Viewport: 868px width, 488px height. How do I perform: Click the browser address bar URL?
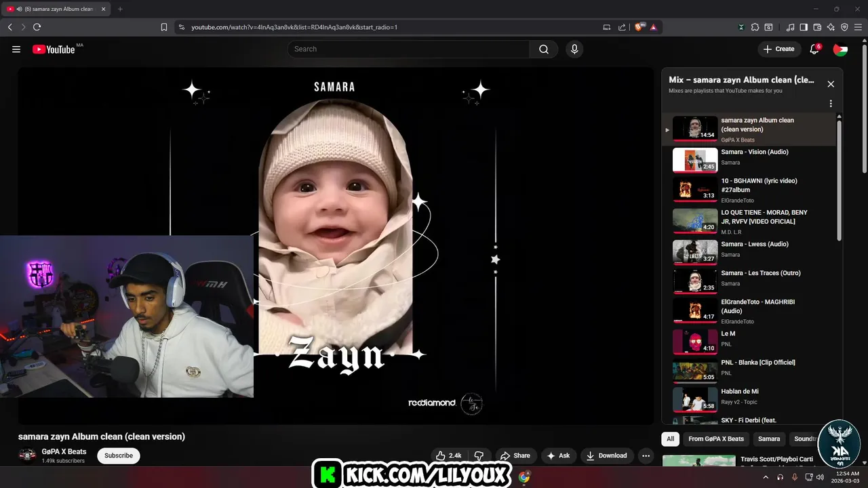[x=294, y=27]
